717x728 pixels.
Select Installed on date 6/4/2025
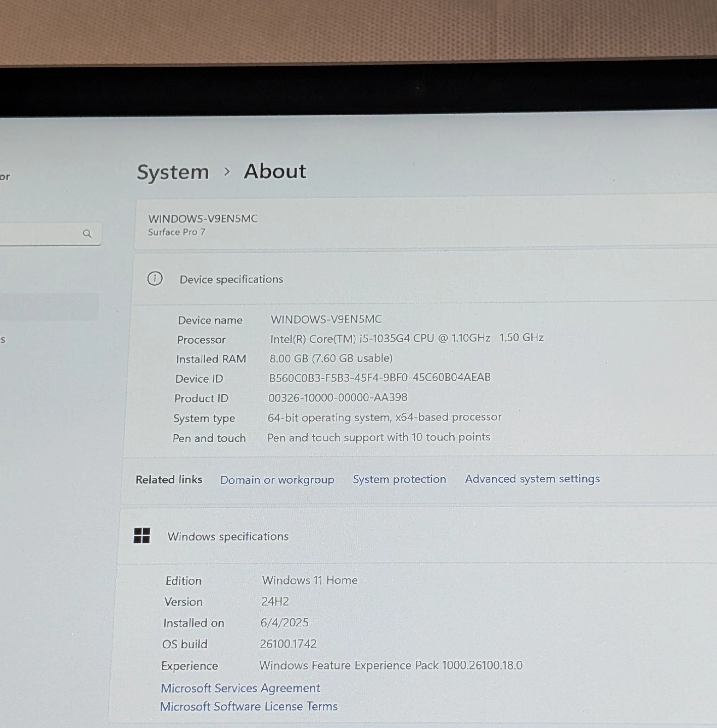284,623
